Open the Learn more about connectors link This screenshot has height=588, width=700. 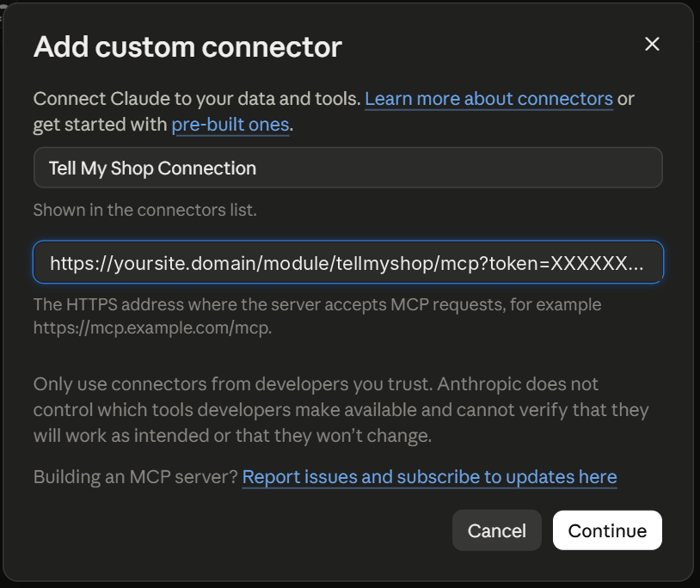click(x=488, y=99)
